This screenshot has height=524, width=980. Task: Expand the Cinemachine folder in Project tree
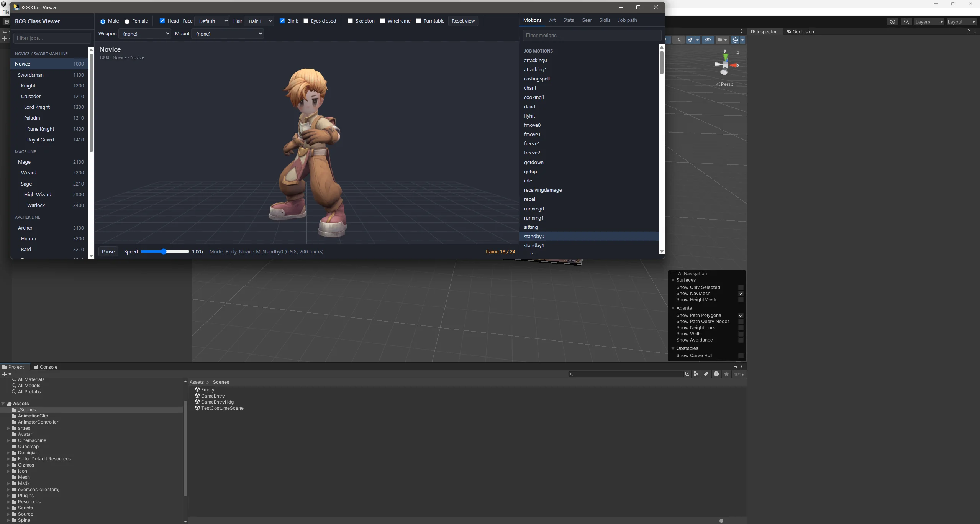pos(8,440)
